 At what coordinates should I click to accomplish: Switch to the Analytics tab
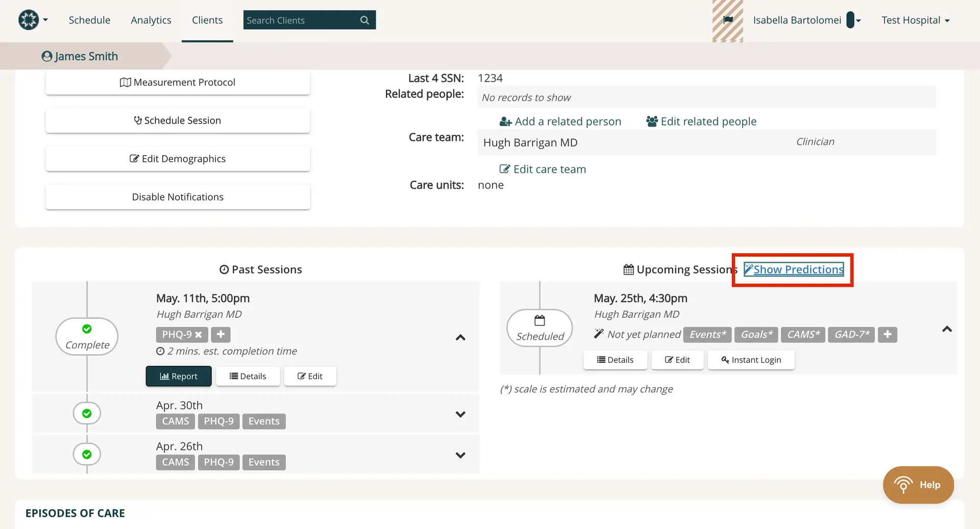(151, 20)
